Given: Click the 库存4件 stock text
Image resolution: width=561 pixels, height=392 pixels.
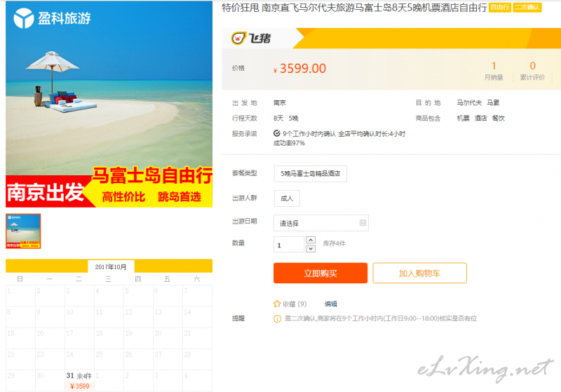Looking at the screenshot, I should pos(334,243).
